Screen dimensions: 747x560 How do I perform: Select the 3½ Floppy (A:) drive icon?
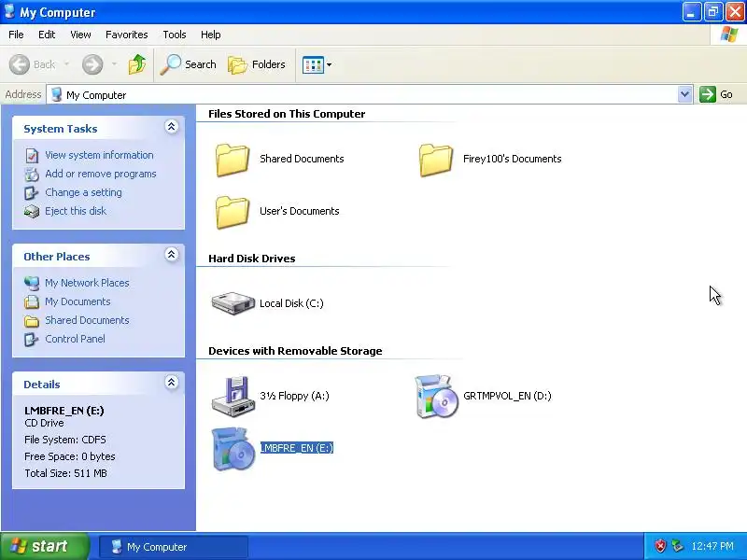pyautogui.click(x=232, y=396)
